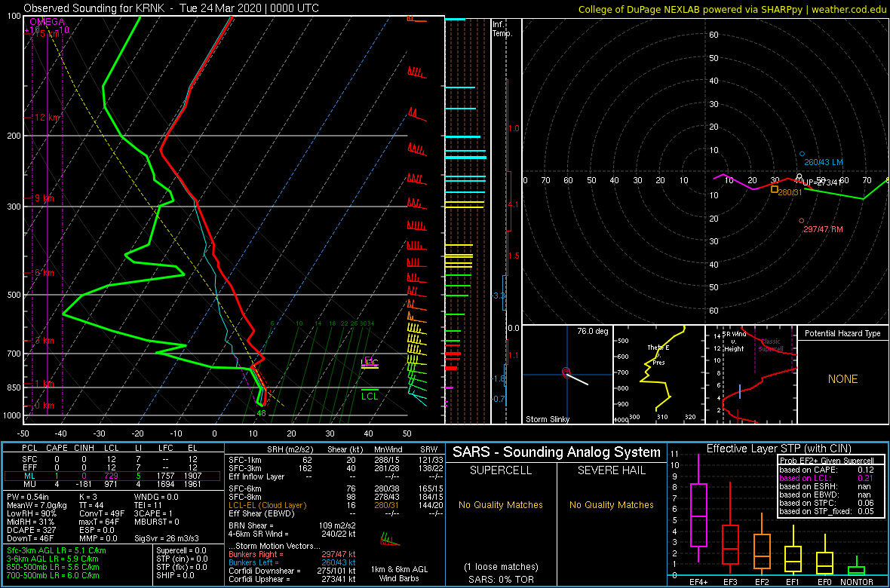Screen dimensions: 890x588
Task: Select the 12 km height marker
Action: pyautogui.click(x=47, y=117)
